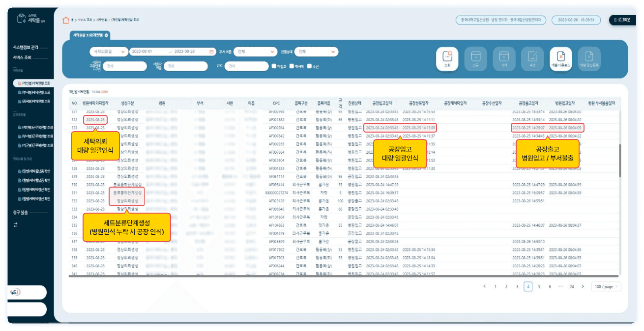Viewport: 644px width, 331px height.
Task: Click the horizontal scrollbar below the table
Action: click(x=343, y=276)
